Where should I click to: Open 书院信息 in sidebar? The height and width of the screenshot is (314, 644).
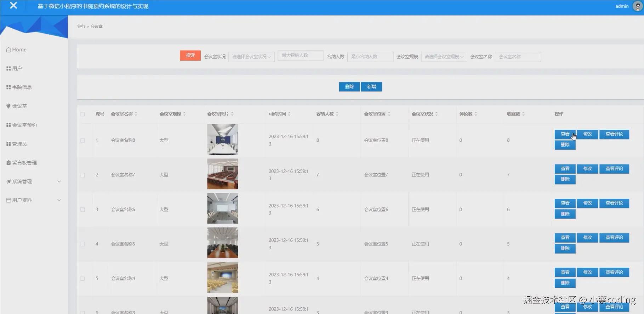tap(19, 87)
